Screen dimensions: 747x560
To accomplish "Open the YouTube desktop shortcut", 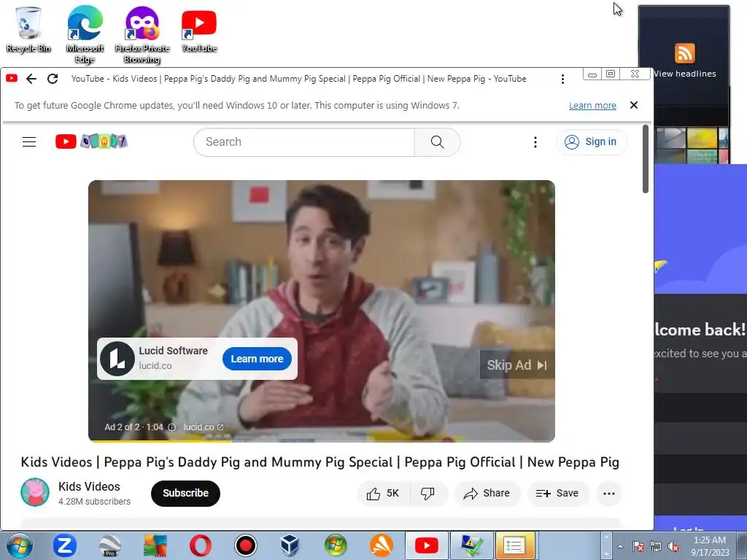I will 199,29.
